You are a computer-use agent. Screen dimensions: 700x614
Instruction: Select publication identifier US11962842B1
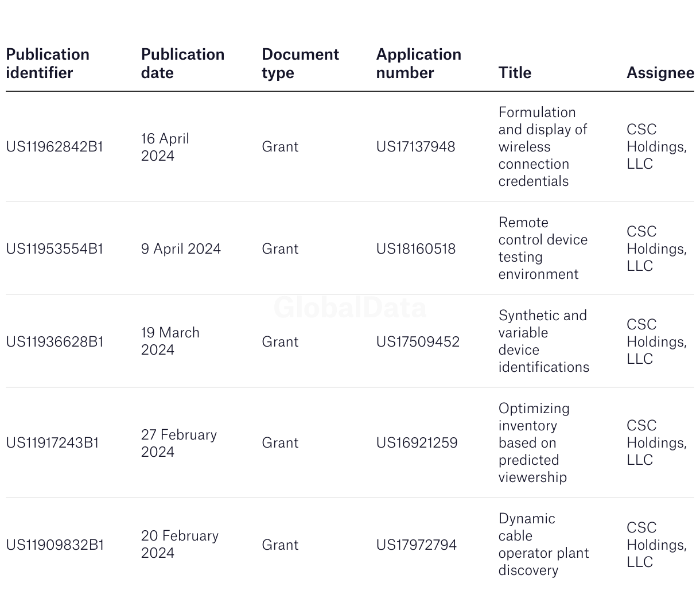[x=55, y=147]
